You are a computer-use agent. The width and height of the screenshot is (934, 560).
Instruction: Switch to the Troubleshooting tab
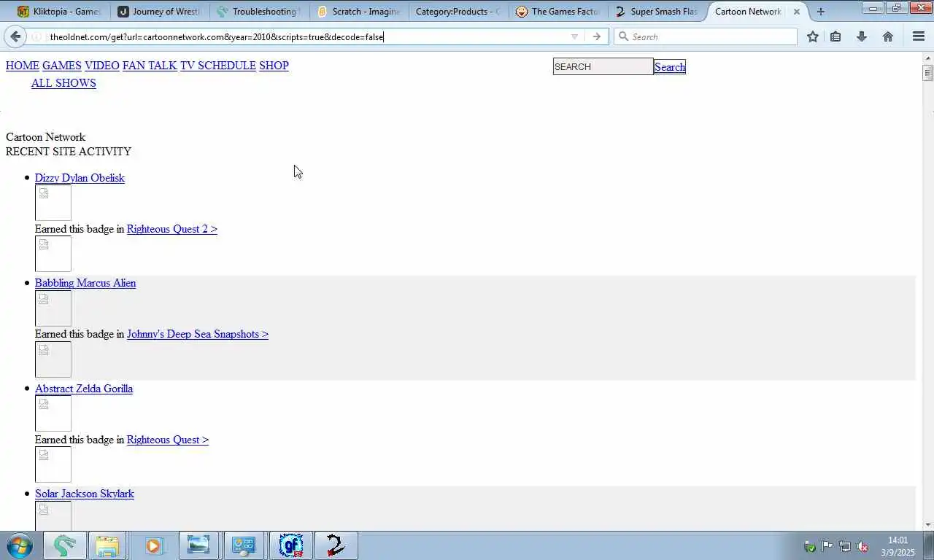pos(258,12)
